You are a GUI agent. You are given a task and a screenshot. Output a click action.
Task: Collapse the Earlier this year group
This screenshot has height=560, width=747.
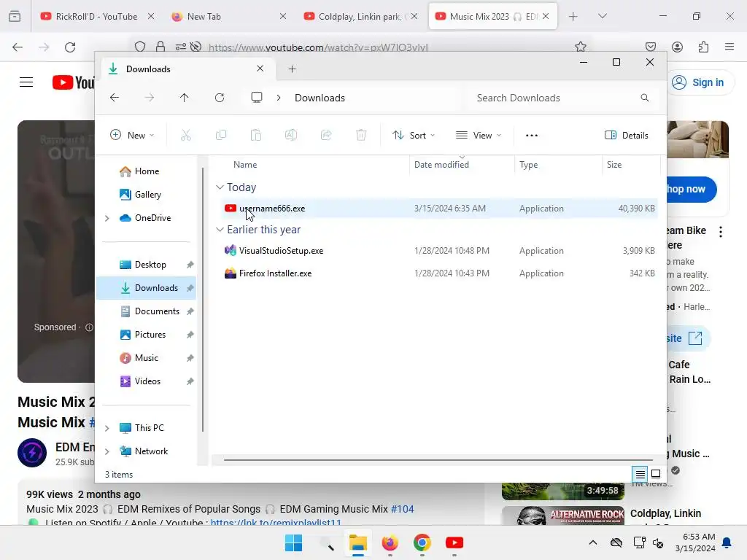click(220, 230)
